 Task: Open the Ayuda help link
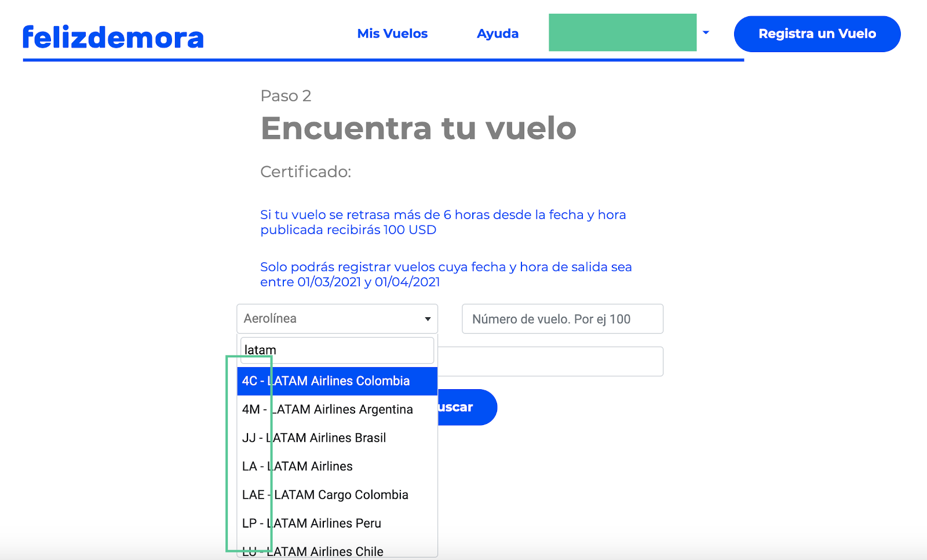point(498,34)
